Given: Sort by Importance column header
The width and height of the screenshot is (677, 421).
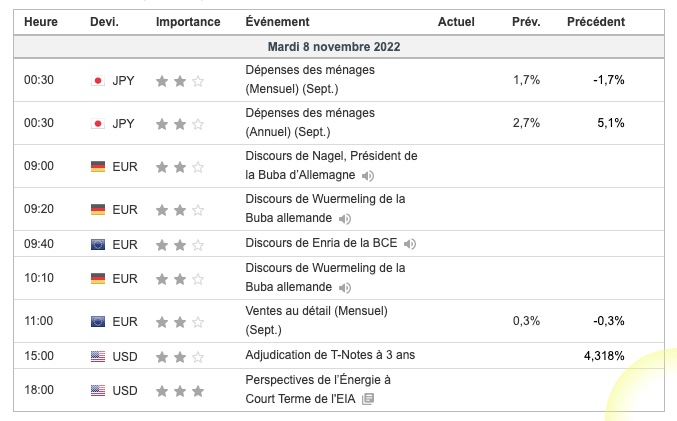Looking at the screenshot, I should click(x=188, y=22).
